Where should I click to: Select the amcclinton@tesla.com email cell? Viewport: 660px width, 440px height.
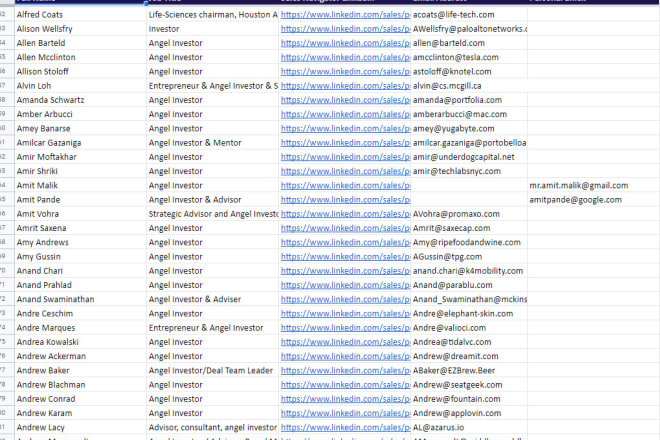click(x=469, y=57)
